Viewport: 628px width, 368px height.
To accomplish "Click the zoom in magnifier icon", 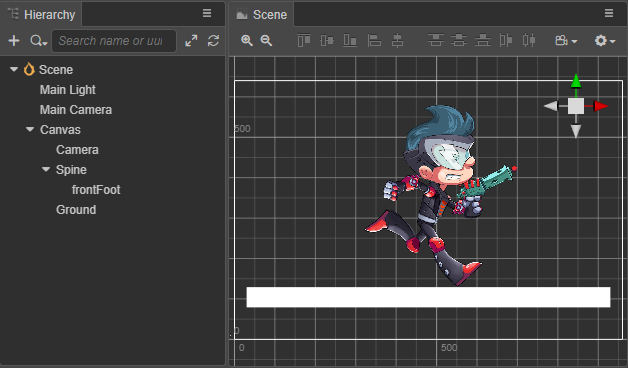I will pos(247,40).
